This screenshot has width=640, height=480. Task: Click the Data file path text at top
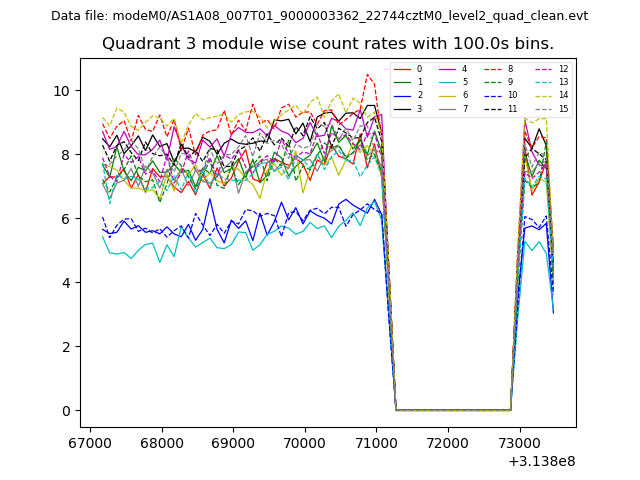[x=319, y=16]
